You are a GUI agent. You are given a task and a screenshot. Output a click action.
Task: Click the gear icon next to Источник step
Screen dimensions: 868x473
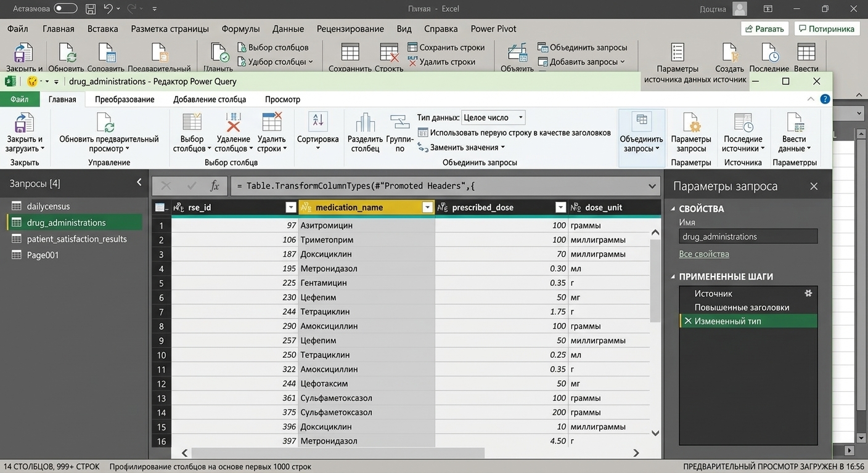click(x=808, y=293)
